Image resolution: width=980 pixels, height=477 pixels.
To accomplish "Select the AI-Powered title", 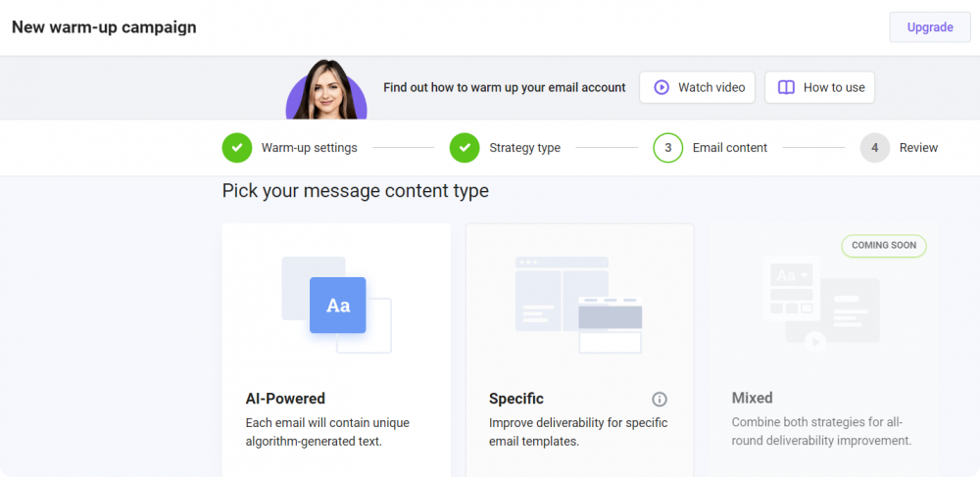I will pos(285,399).
